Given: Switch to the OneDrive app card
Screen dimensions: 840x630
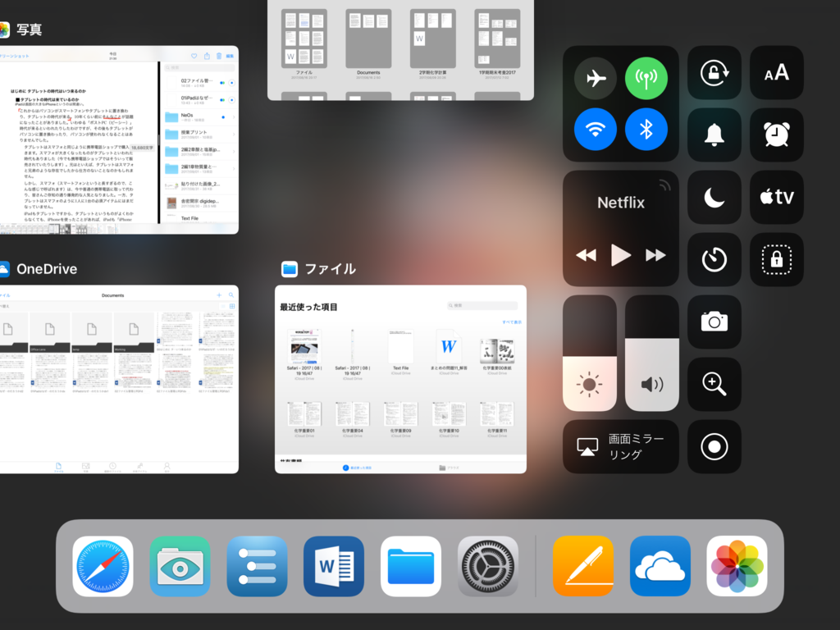Looking at the screenshot, I should (119, 379).
